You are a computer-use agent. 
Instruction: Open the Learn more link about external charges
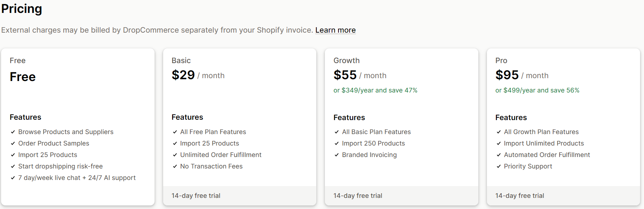pyautogui.click(x=335, y=30)
